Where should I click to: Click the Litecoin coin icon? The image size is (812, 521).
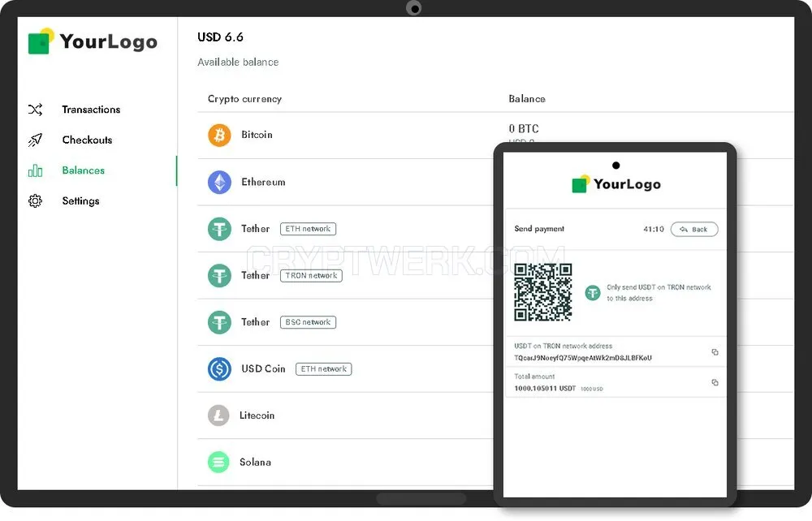(x=218, y=416)
